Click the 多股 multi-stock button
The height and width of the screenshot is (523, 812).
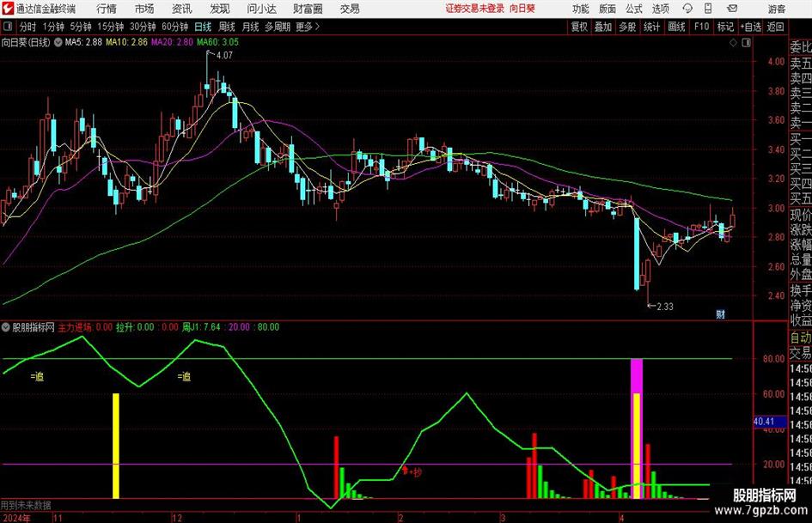(x=627, y=27)
